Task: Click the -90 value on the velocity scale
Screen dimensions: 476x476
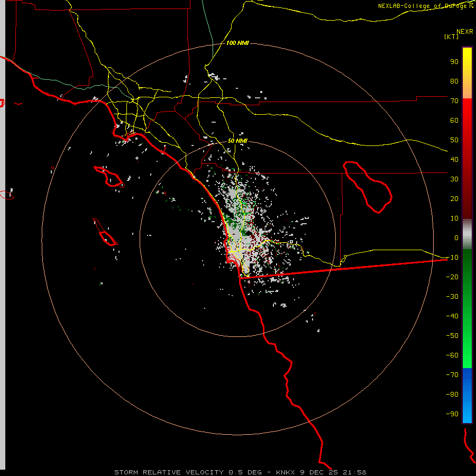Action: pos(452,414)
